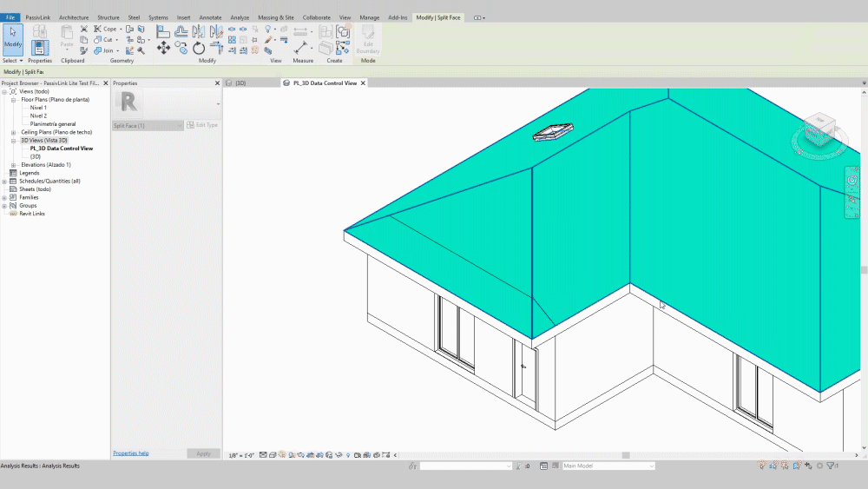Toggle Select Elements by Face
The width and height of the screenshot is (868, 489).
[797, 466]
